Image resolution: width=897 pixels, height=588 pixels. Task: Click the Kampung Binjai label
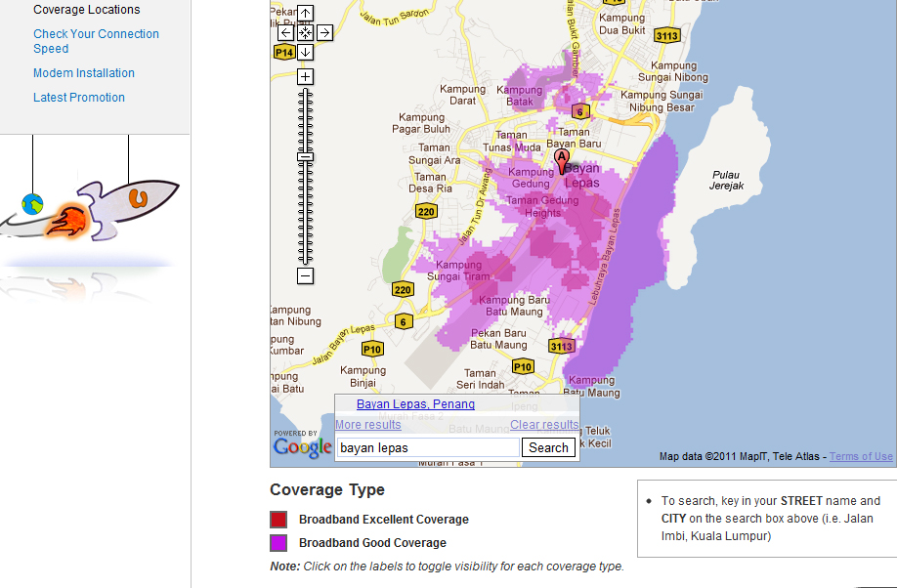click(363, 376)
